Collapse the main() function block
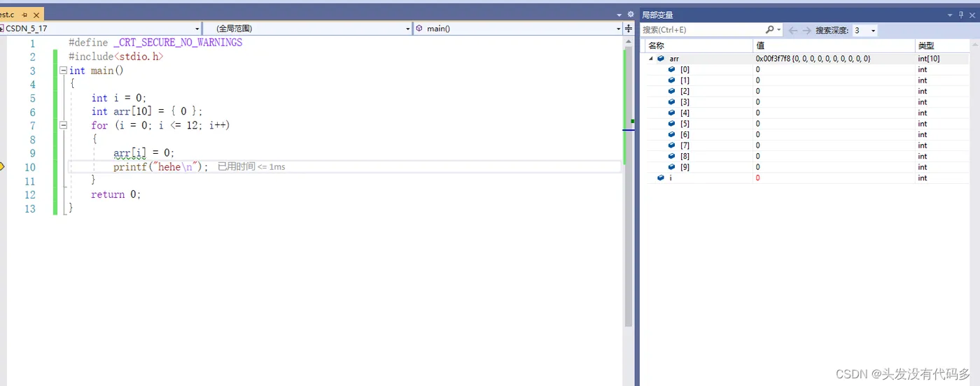The image size is (980, 386). click(x=64, y=70)
